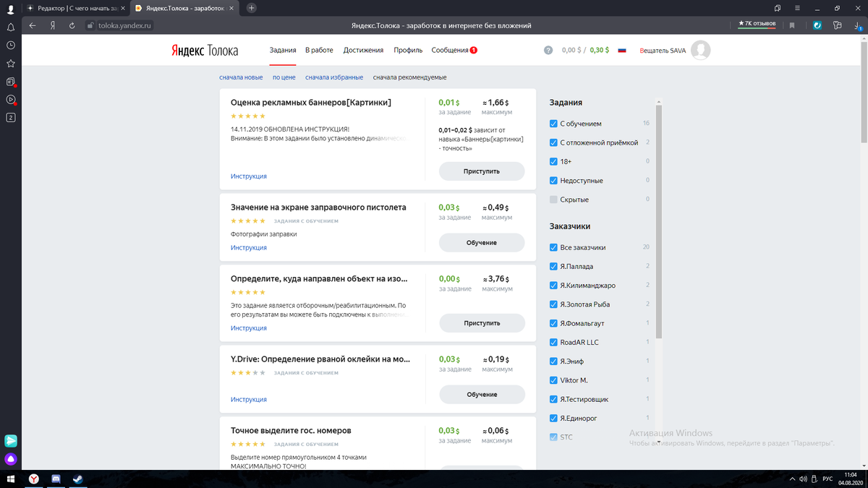Open the '7К отзывов' site rating
This screenshot has width=868, height=488.
pyautogui.click(x=757, y=24)
